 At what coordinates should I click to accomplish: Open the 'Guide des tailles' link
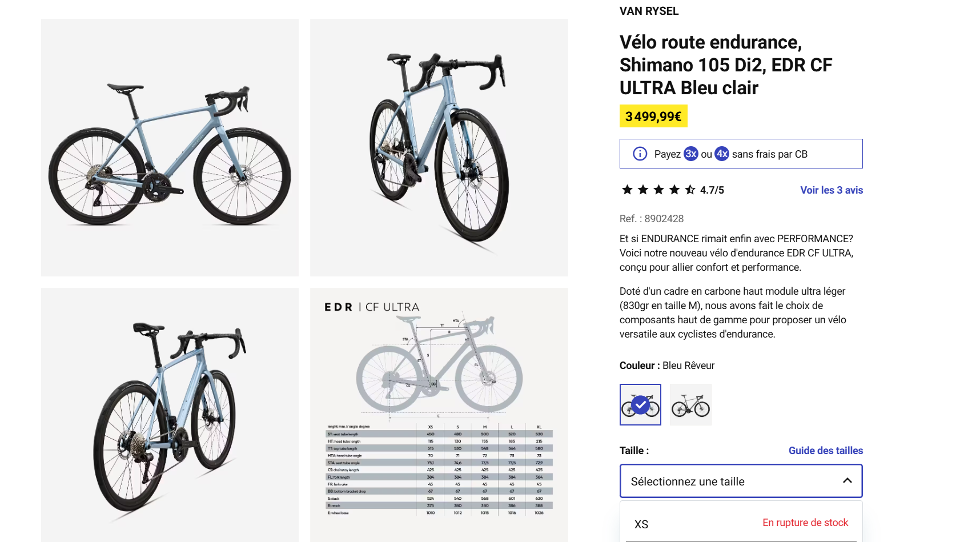[x=825, y=451]
